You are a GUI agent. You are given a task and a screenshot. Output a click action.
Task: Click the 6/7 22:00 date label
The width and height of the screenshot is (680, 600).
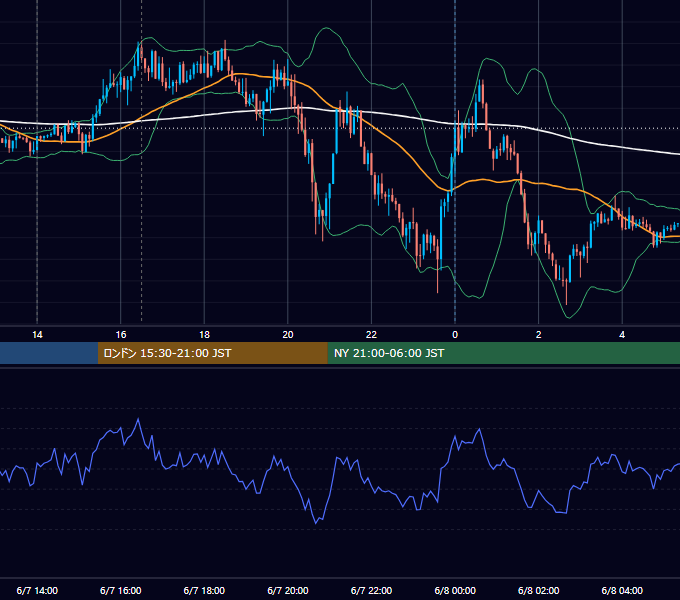point(371,590)
